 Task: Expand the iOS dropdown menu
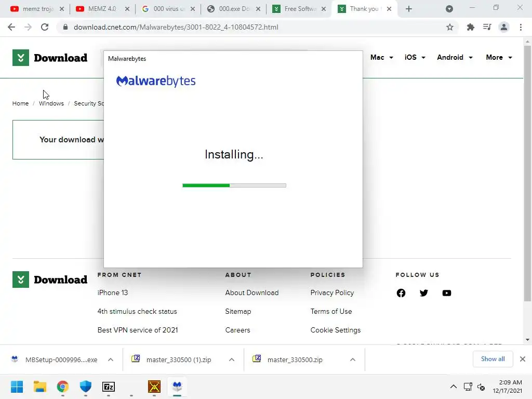(x=415, y=57)
